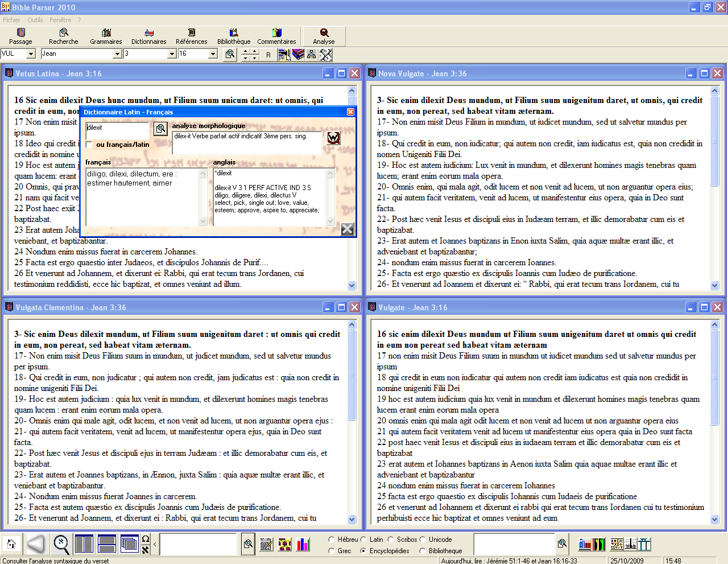This screenshot has height=564, width=728.
Task: Click the down arrow of the français definition scrollbar
Action: pyautogui.click(x=203, y=221)
